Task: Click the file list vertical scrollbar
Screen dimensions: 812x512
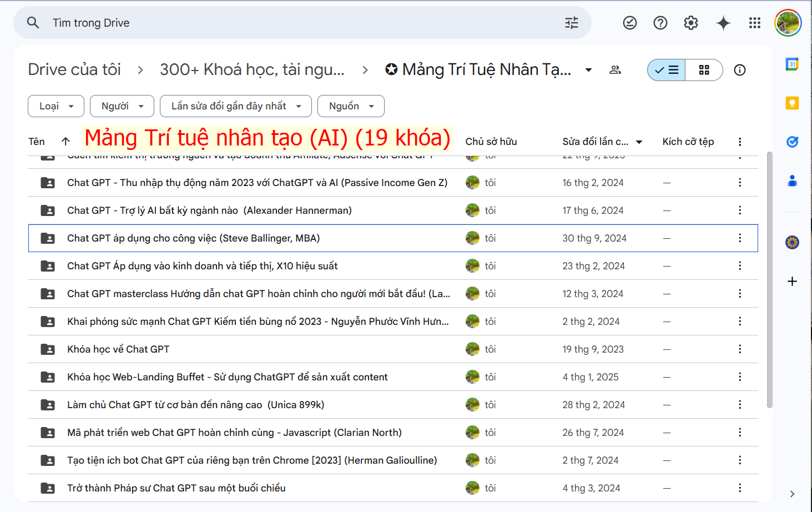Action: [769, 280]
